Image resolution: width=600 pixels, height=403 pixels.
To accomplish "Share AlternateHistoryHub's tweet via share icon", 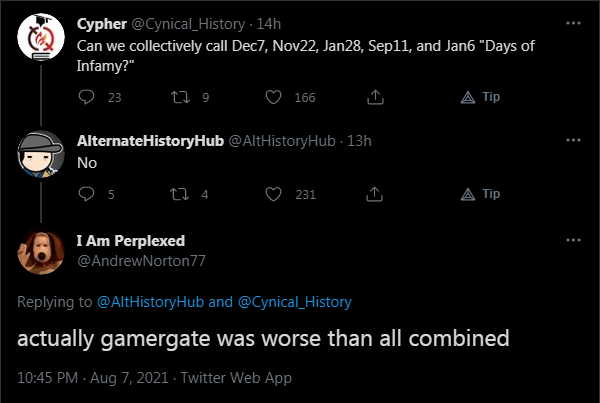I will (374, 194).
